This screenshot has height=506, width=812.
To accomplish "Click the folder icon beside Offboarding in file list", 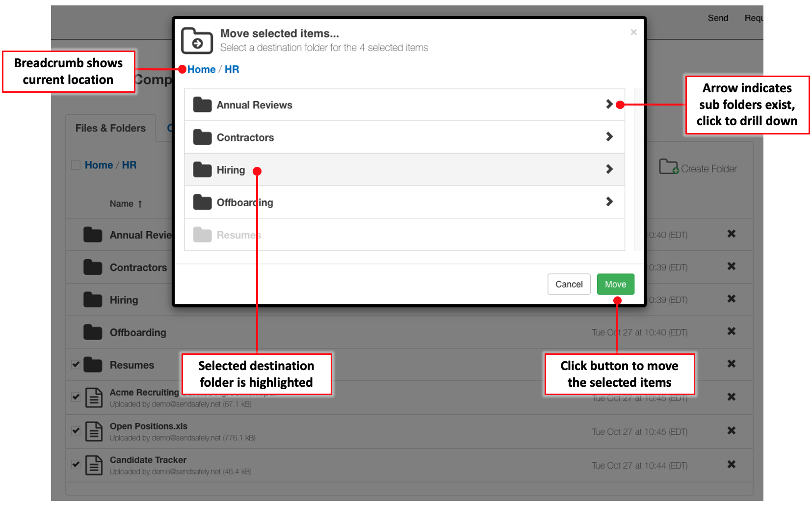I will click(x=93, y=332).
